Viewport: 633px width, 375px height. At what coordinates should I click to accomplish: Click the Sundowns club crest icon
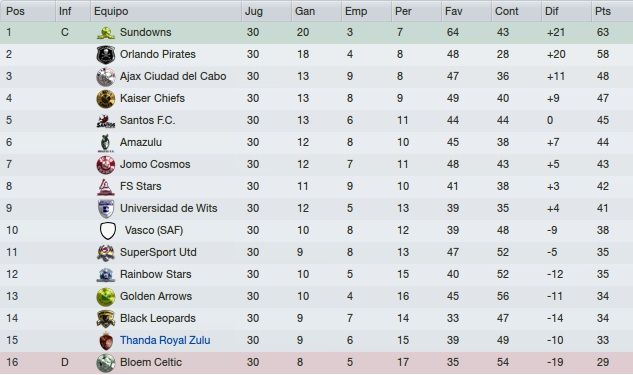106,33
